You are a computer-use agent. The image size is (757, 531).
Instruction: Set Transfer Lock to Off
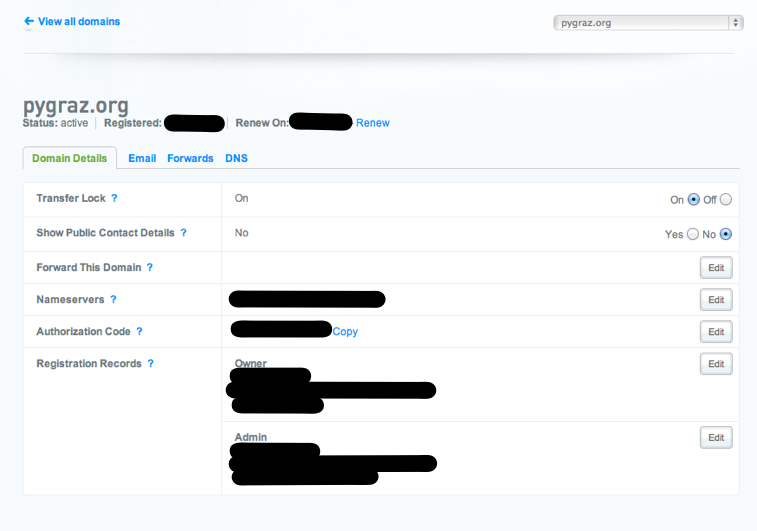726,199
